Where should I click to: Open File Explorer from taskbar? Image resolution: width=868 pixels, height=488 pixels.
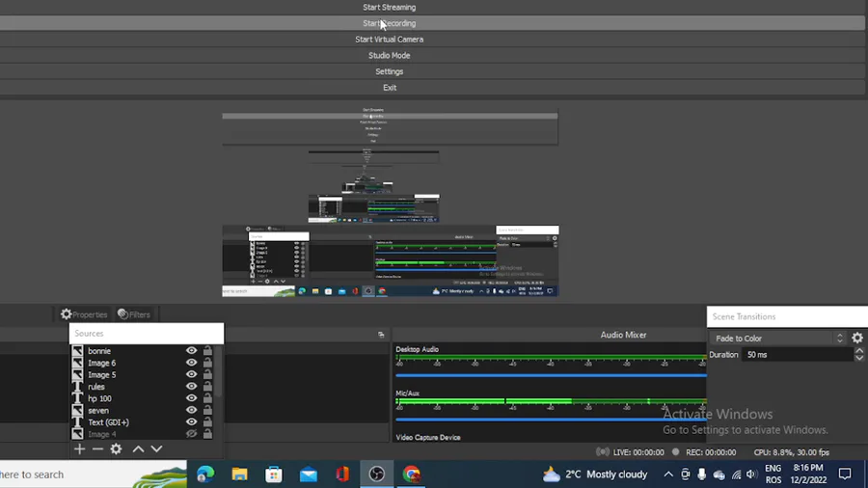239,474
